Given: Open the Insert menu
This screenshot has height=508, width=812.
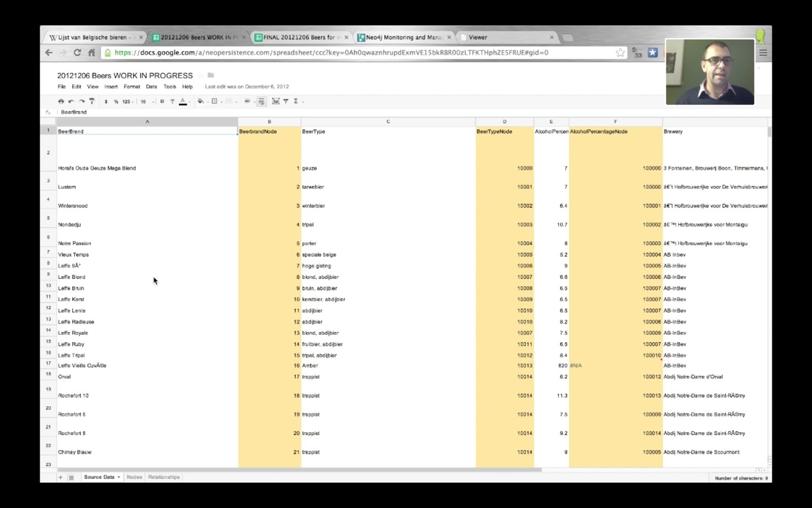Looking at the screenshot, I should point(111,87).
